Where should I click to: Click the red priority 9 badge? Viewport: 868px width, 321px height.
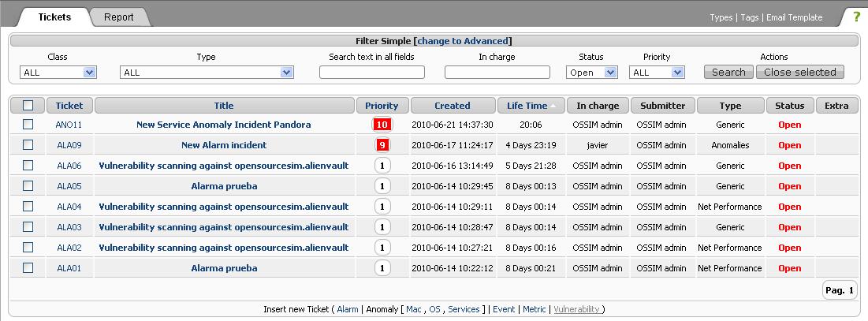coord(382,145)
